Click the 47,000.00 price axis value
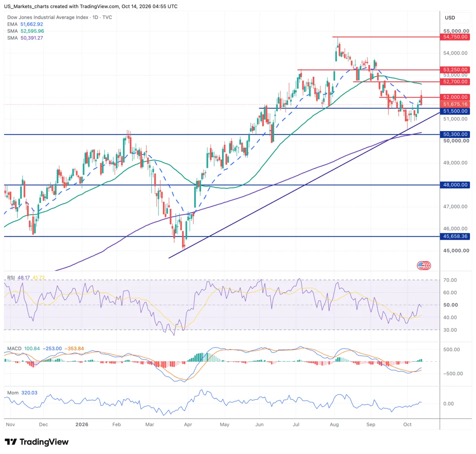This screenshot has width=476, height=454. tap(455, 207)
